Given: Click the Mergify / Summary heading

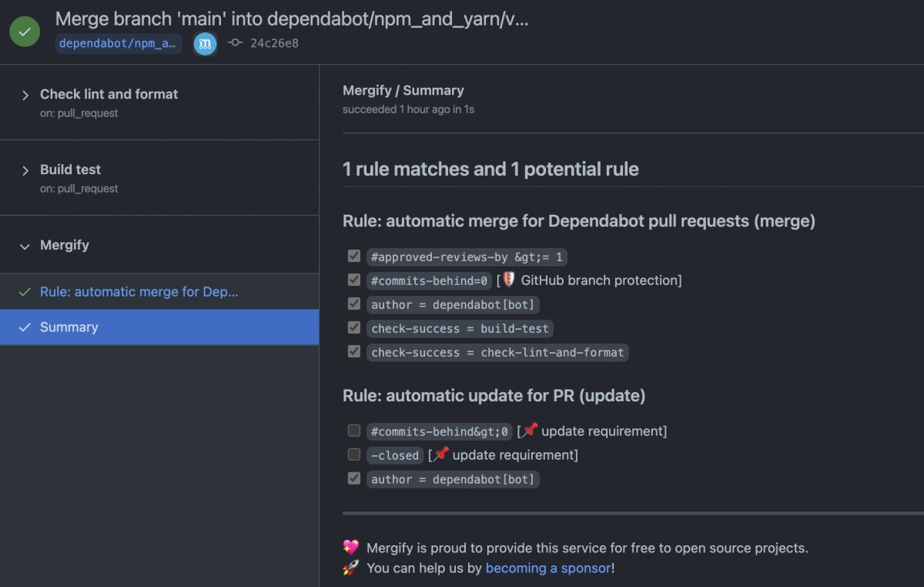Looking at the screenshot, I should click(403, 90).
